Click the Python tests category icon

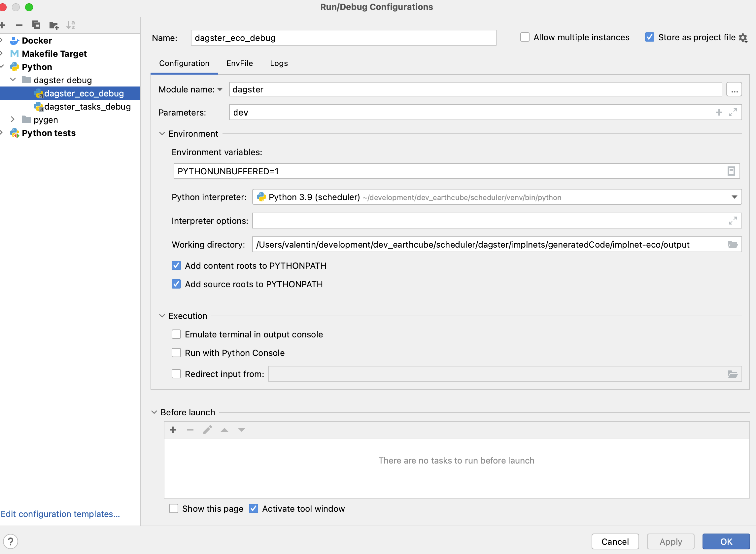coord(15,133)
